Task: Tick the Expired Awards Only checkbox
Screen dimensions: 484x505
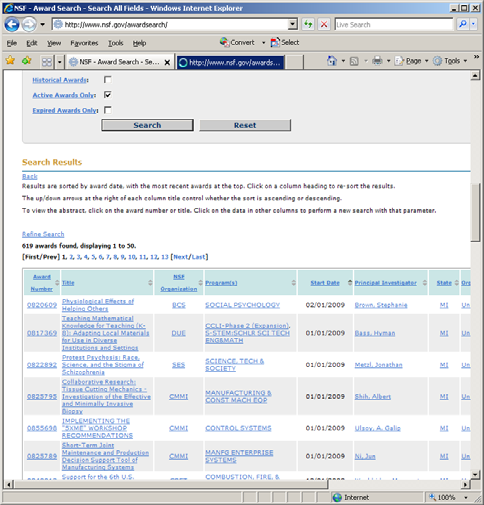Action: pos(108,110)
